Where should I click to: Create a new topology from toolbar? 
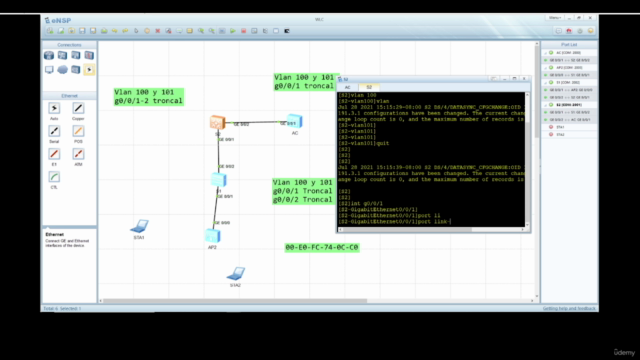[50, 31]
